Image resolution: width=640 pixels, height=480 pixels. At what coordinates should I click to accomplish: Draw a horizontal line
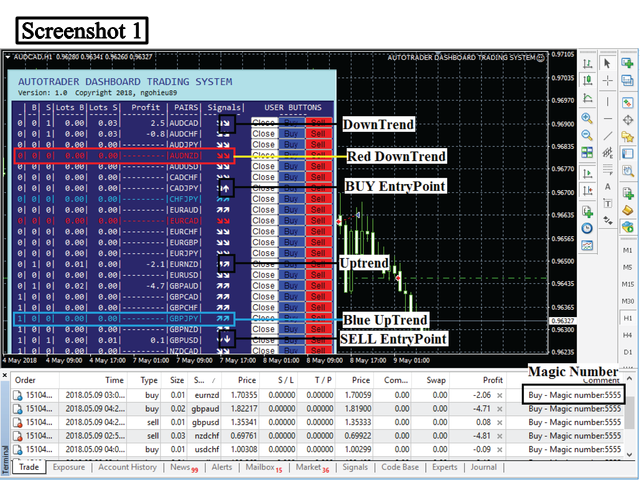607,118
